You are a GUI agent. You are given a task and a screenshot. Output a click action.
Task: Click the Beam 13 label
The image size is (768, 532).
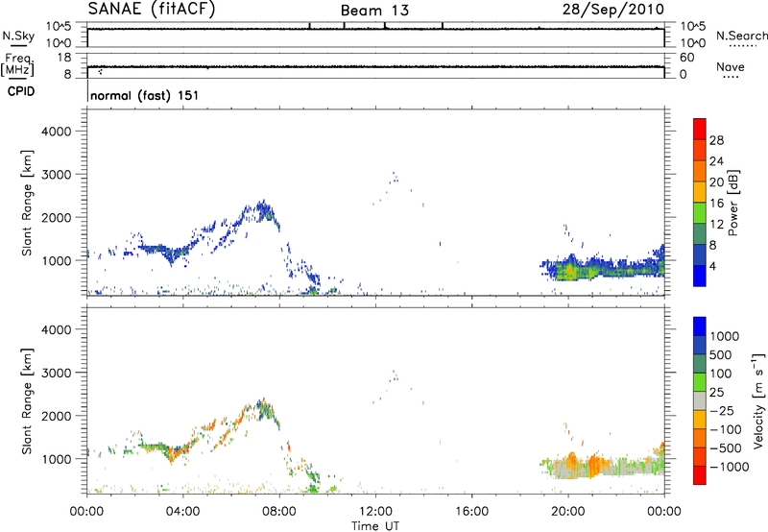tap(374, 11)
